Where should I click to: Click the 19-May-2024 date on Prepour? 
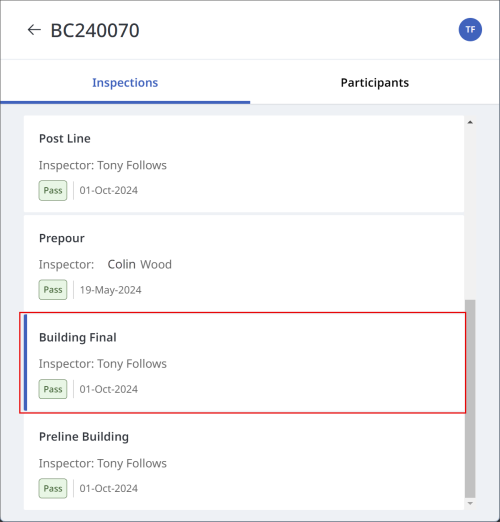click(x=110, y=290)
